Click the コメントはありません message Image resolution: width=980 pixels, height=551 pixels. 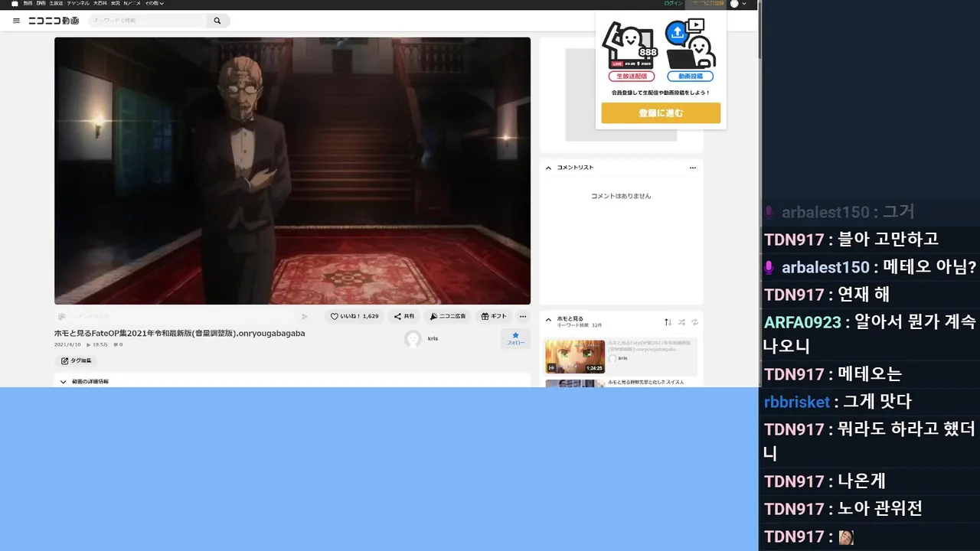[621, 196]
